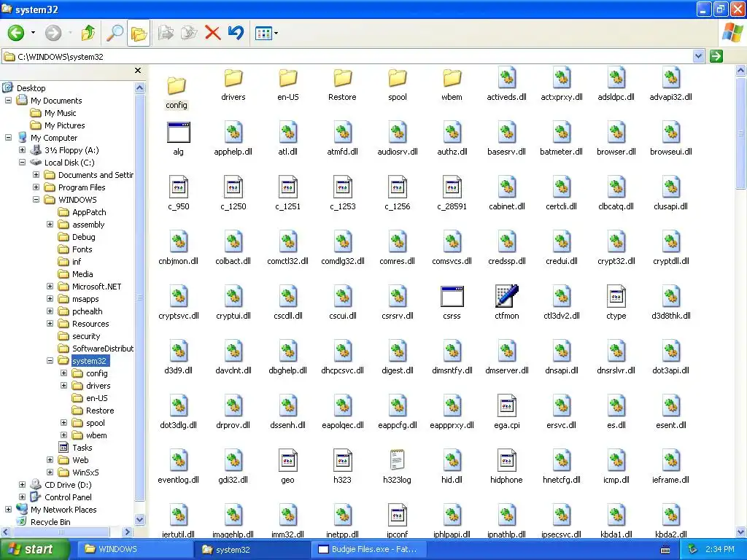Collapse the system32 tree node
This screenshot has height=560, width=747.
click(x=50, y=360)
